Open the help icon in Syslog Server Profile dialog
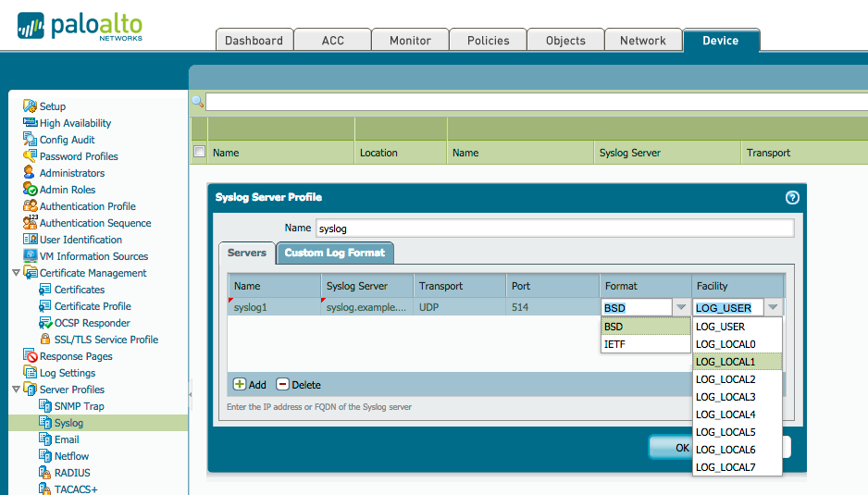 [x=792, y=197]
